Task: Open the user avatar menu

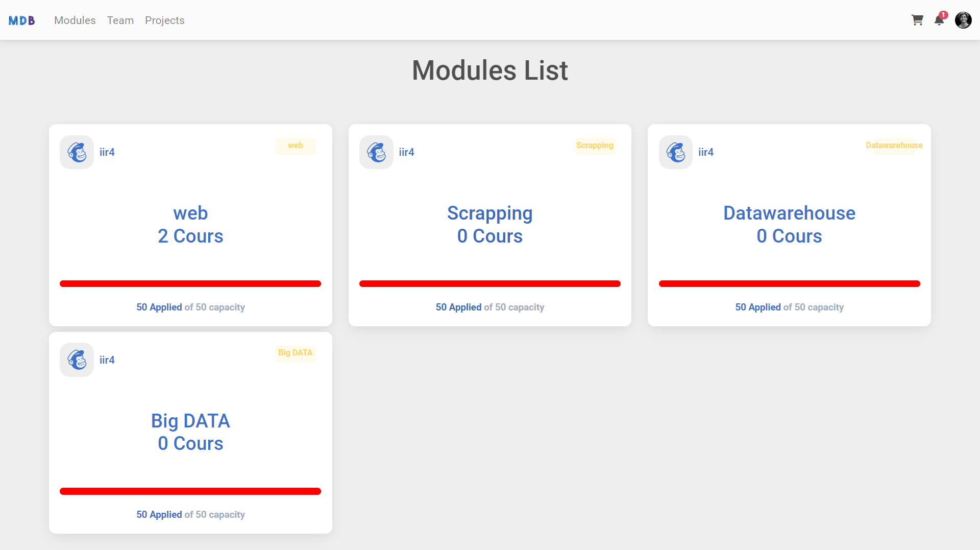Action: point(963,20)
